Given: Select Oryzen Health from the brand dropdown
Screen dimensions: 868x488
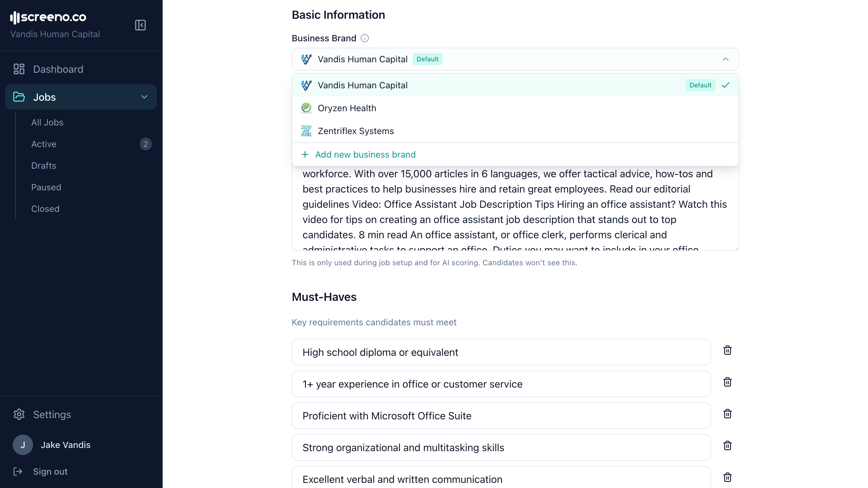Looking at the screenshot, I should 347,108.
